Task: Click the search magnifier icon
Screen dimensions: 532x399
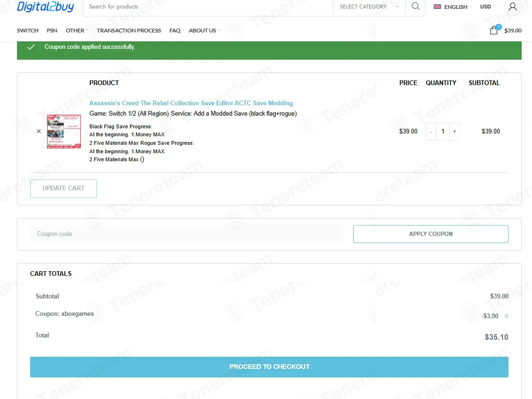Action: click(x=415, y=7)
